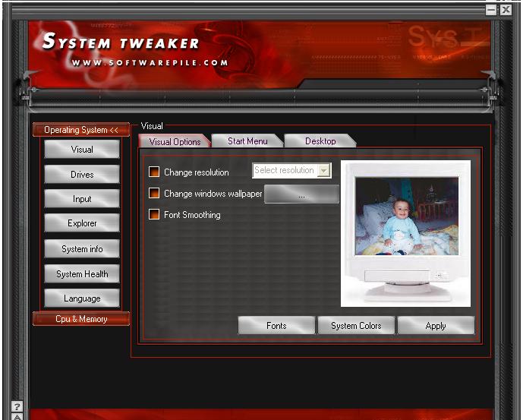Open the Input category

pyautogui.click(x=82, y=199)
